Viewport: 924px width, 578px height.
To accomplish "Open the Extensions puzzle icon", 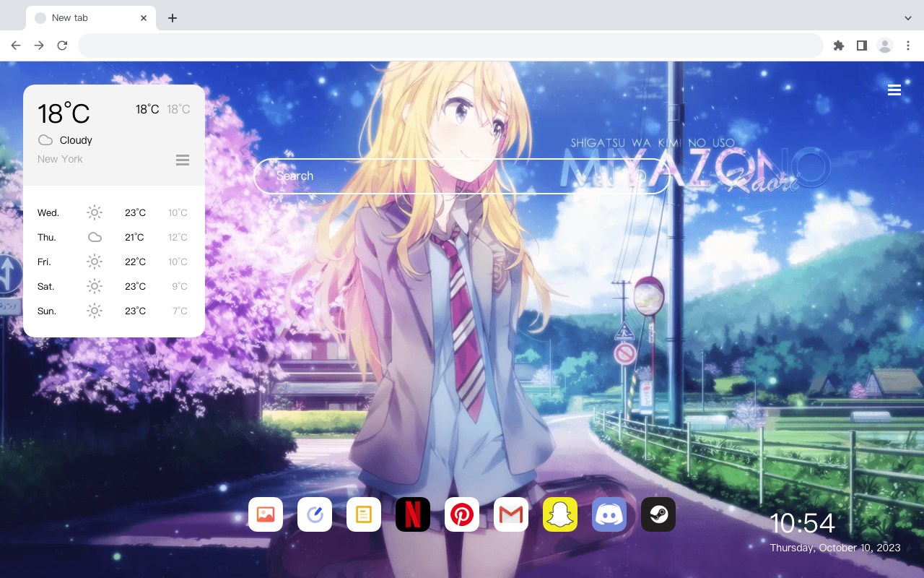I will click(839, 46).
